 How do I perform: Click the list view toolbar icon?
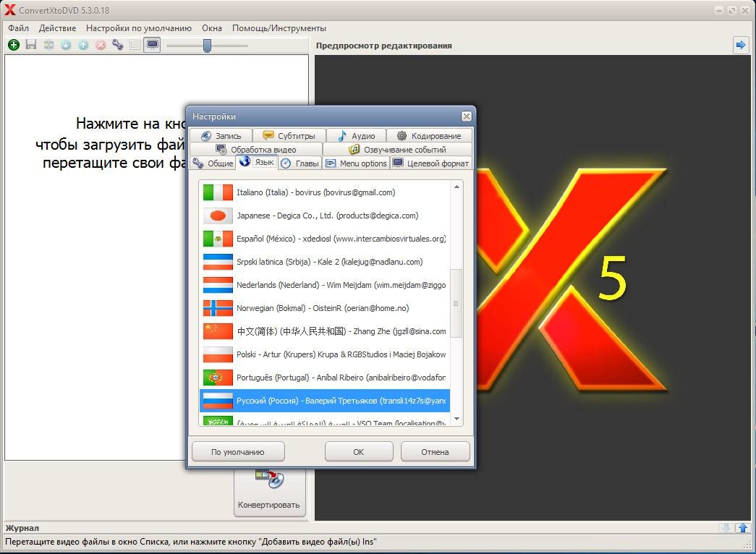pos(135,45)
